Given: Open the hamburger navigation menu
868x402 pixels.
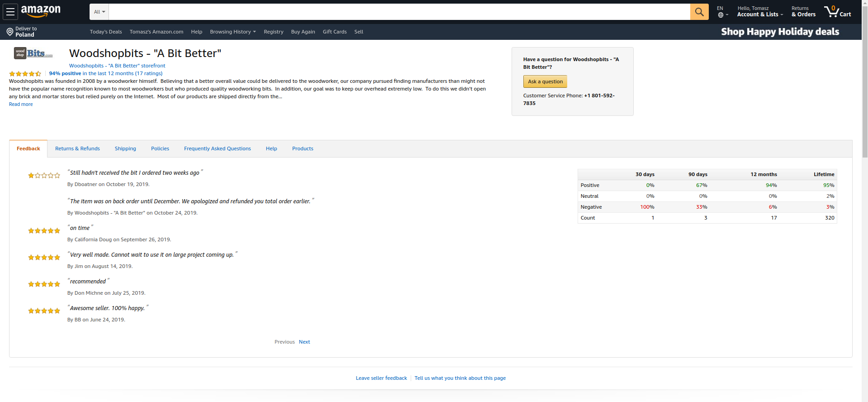Looking at the screenshot, I should point(10,12).
